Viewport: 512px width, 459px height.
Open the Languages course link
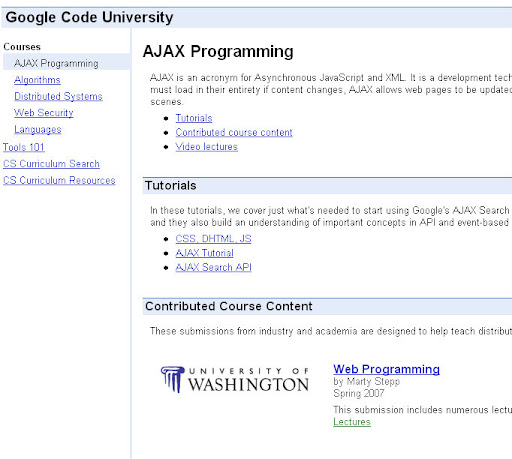click(x=38, y=129)
